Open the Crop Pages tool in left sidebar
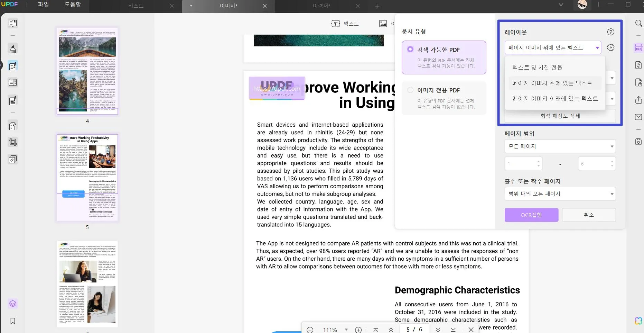 coord(13,142)
